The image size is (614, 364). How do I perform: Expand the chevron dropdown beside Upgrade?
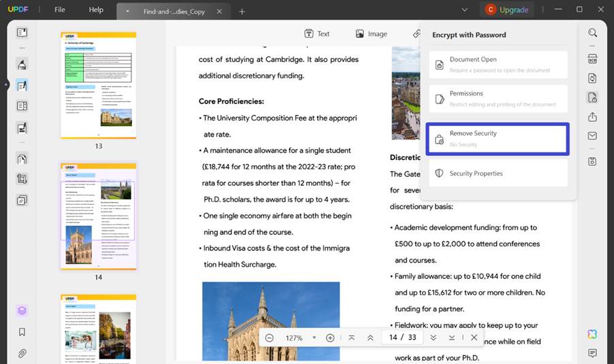464,10
